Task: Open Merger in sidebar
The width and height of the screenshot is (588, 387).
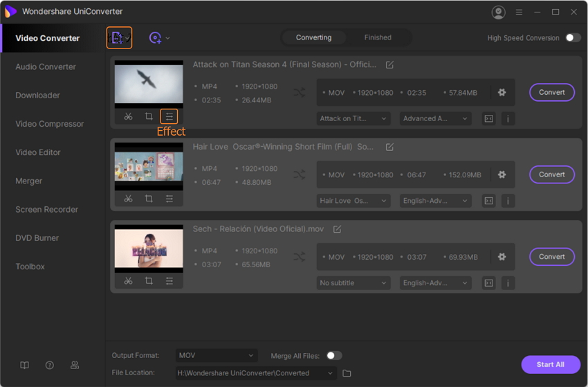Action: [29, 181]
